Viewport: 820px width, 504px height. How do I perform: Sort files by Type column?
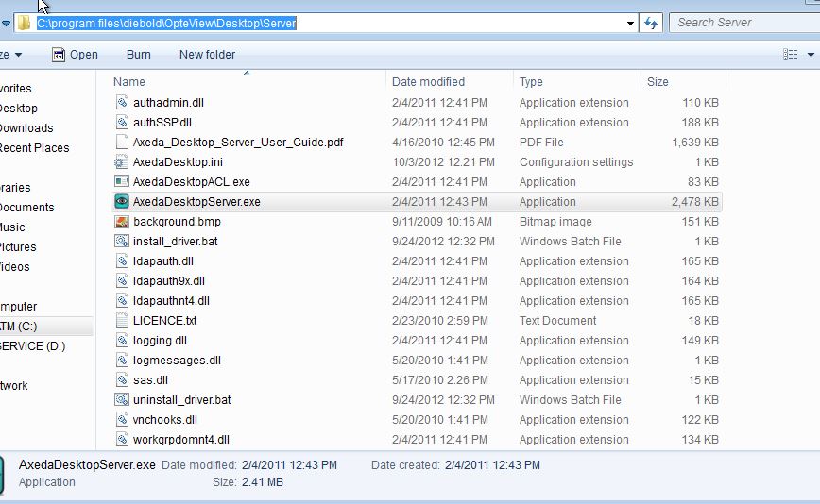pos(531,81)
